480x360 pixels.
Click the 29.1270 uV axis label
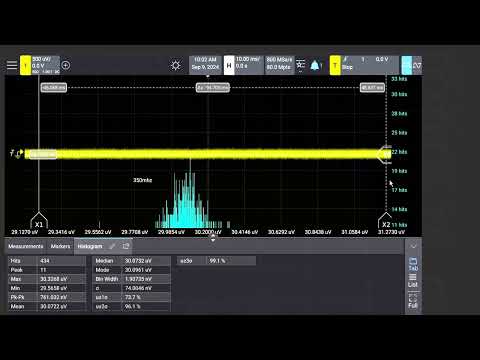point(25,232)
